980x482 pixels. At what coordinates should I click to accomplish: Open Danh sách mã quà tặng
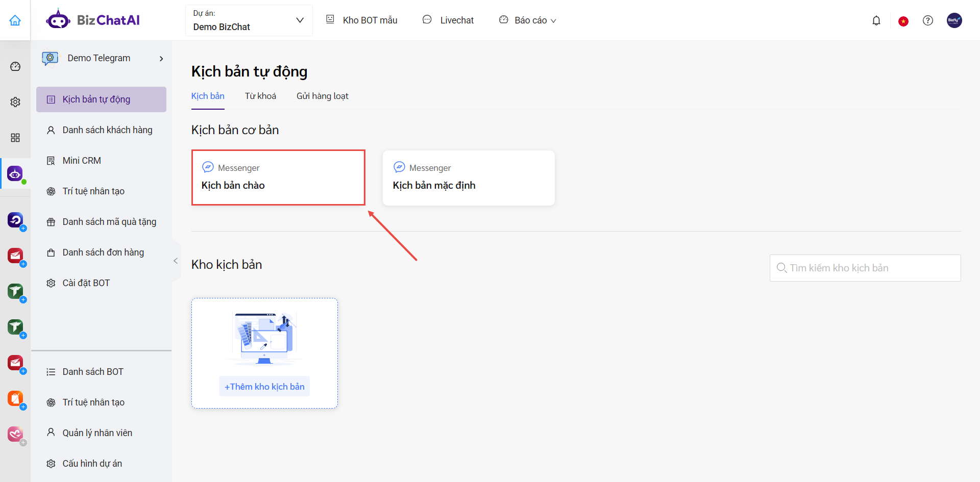101,222
